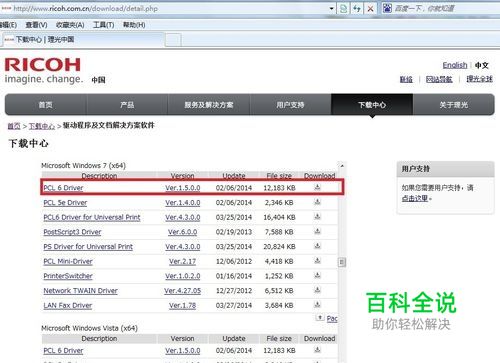Open the PrinterSwitcher link
500x363 pixels.
68,276
